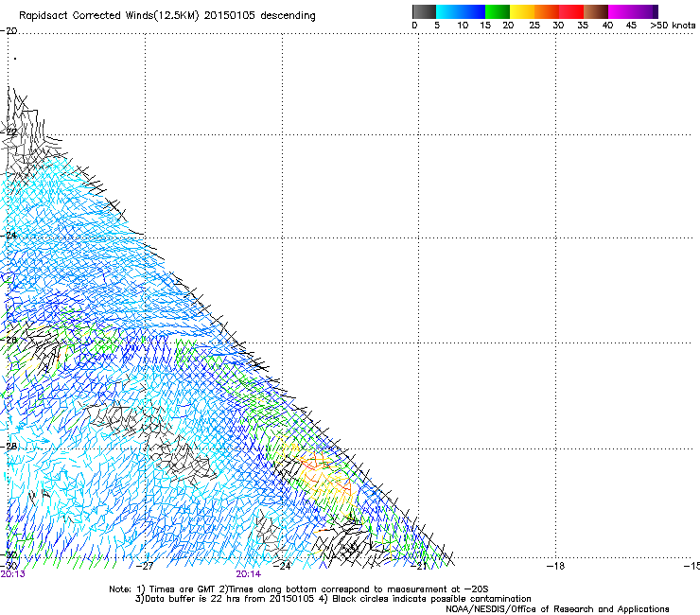Click the magenta 40–45 knots color segment
Image resolution: width=700 pixels, height=615 pixels.
pyautogui.click(x=621, y=11)
